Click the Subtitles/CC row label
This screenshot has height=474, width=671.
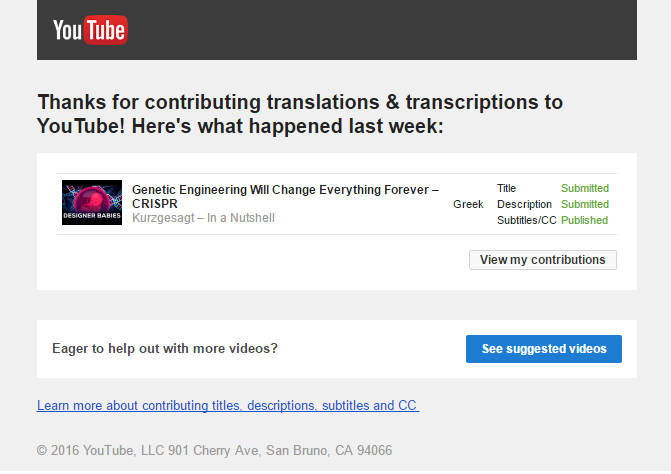(x=527, y=220)
